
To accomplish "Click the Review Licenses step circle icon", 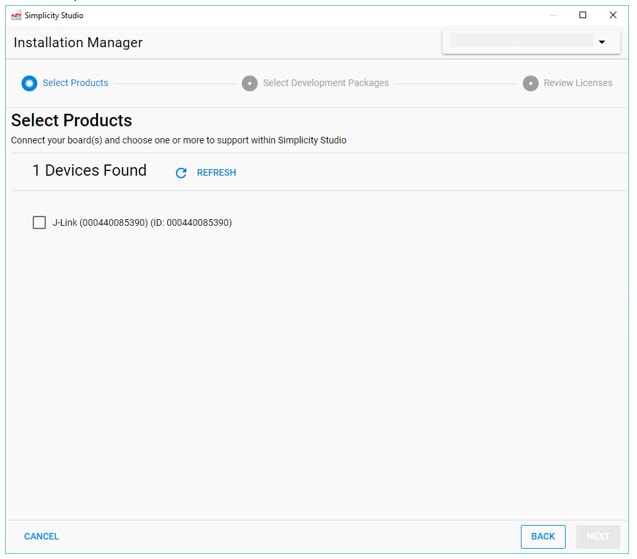I will click(x=530, y=83).
